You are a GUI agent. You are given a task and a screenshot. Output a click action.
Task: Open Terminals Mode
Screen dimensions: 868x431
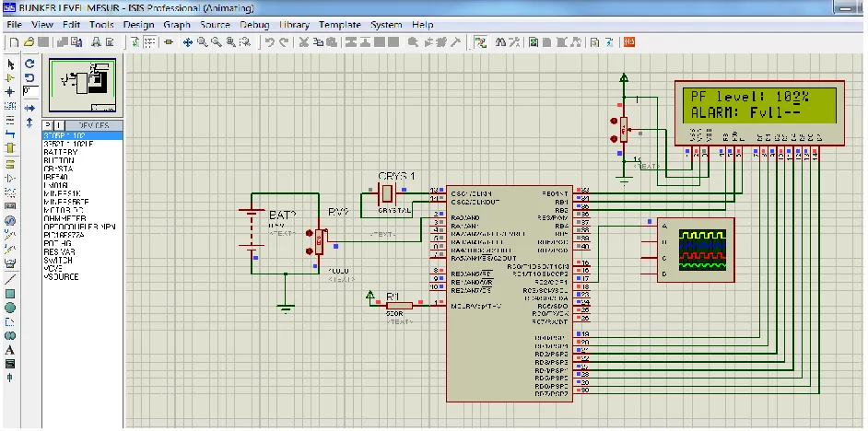pos(10,164)
